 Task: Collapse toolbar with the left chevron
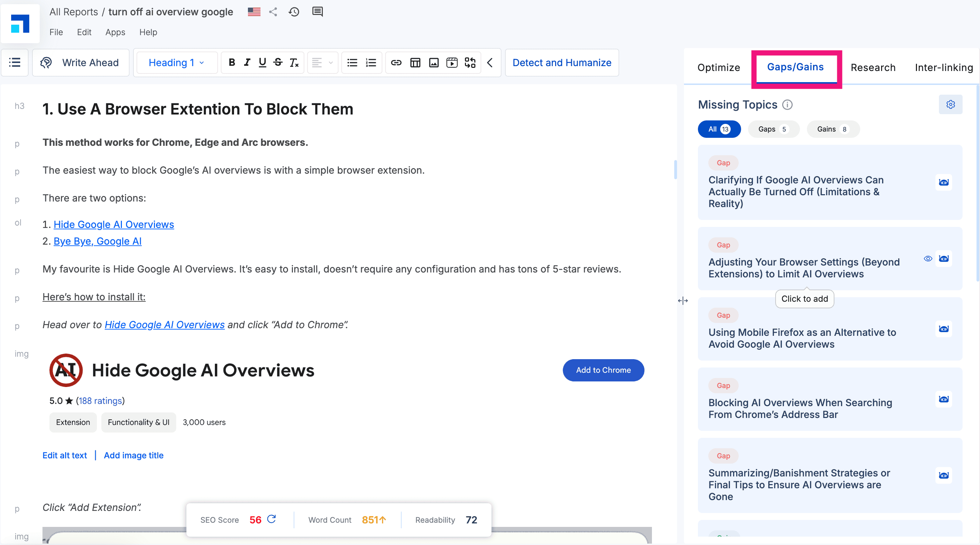click(490, 62)
